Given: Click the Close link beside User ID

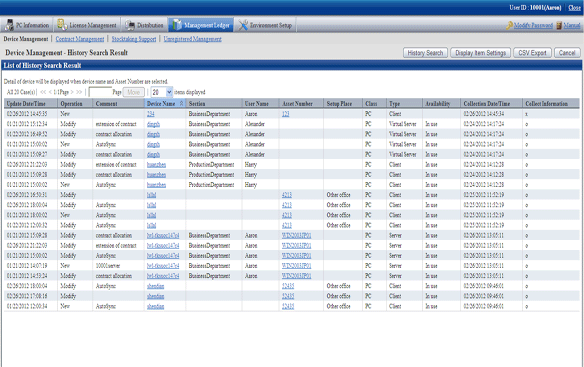Looking at the screenshot, I should [574, 7].
